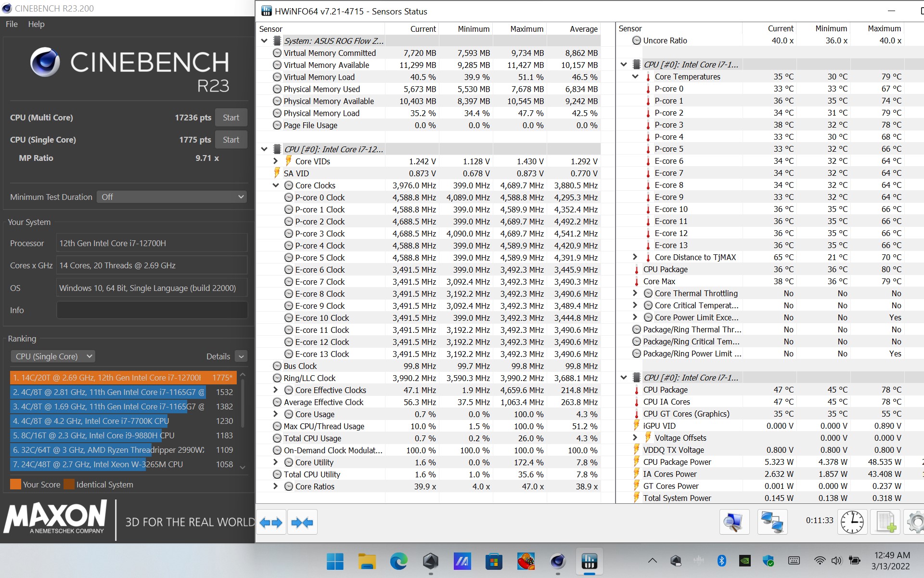Viewport: 924px width, 578px height.
Task: Click the collapse columns arrows button
Action: point(302,522)
